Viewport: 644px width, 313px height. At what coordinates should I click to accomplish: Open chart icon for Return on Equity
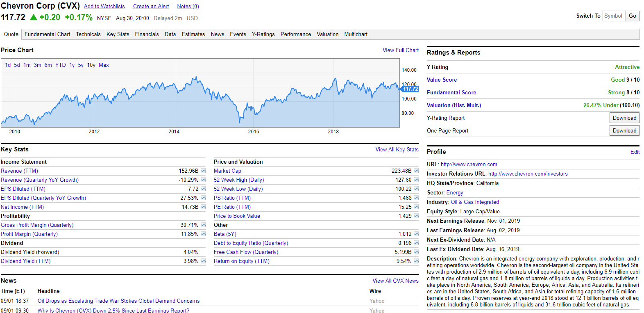click(416, 261)
